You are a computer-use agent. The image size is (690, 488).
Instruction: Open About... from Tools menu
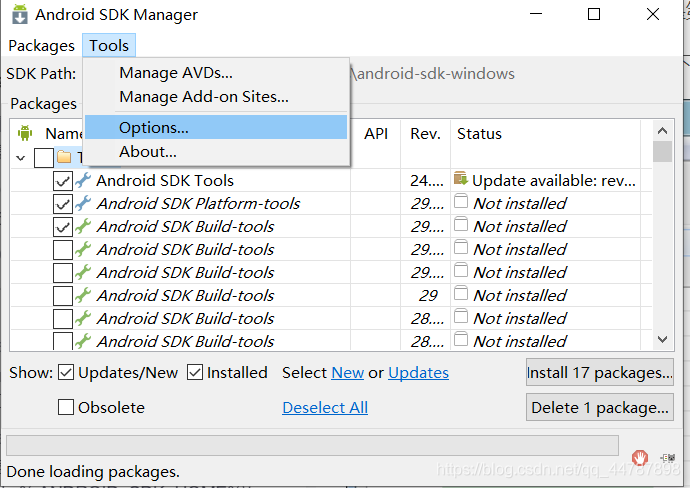pyautogui.click(x=216, y=152)
